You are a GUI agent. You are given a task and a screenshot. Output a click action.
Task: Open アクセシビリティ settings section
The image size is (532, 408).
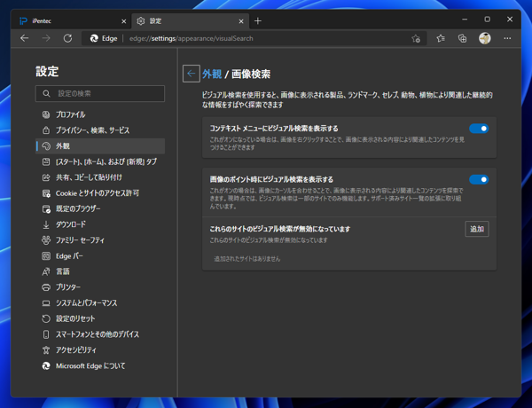tap(100, 350)
